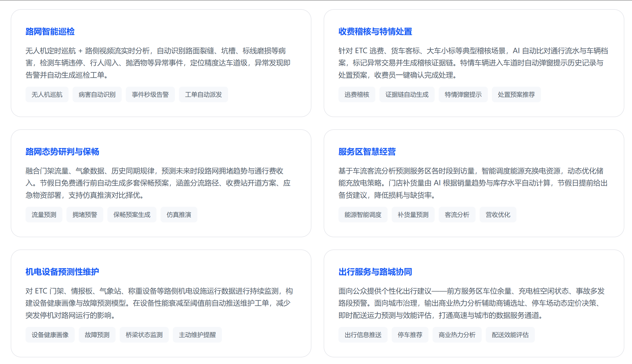Select the 路网态势研判与保畅 title
632x364 pixels.
point(62,152)
